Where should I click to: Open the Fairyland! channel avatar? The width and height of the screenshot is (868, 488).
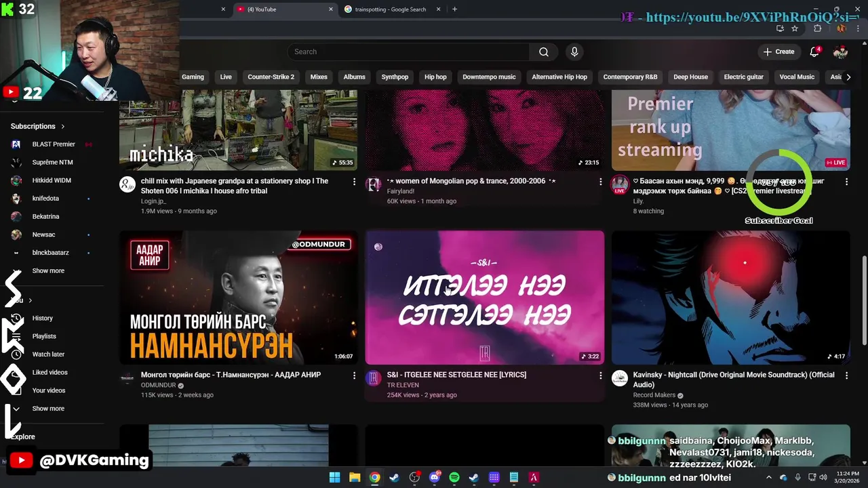(x=373, y=184)
